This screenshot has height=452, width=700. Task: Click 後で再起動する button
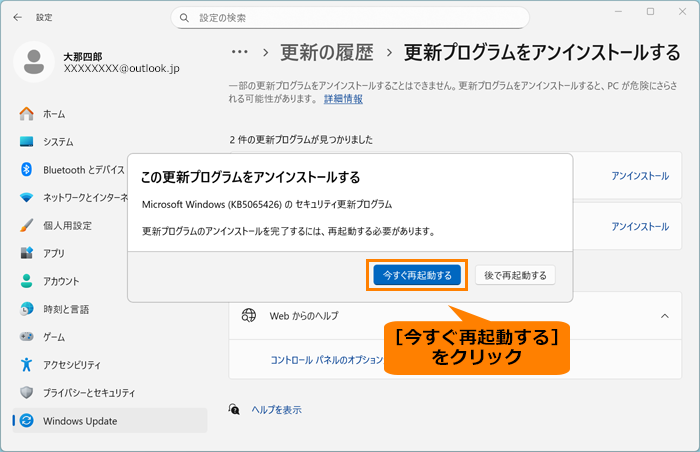pos(515,275)
